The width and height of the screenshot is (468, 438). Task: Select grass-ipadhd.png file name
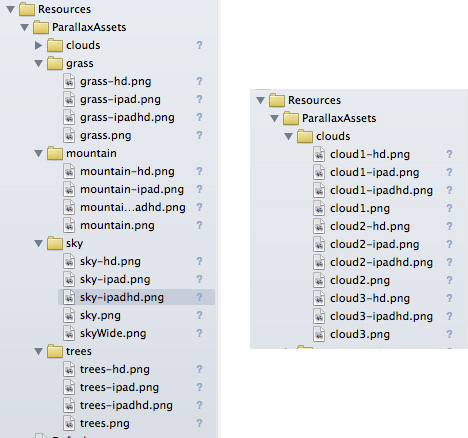[x=127, y=117]
